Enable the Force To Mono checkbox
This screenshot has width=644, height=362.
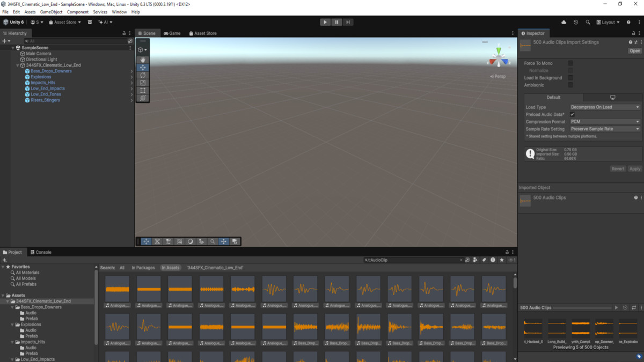(570, 63)
